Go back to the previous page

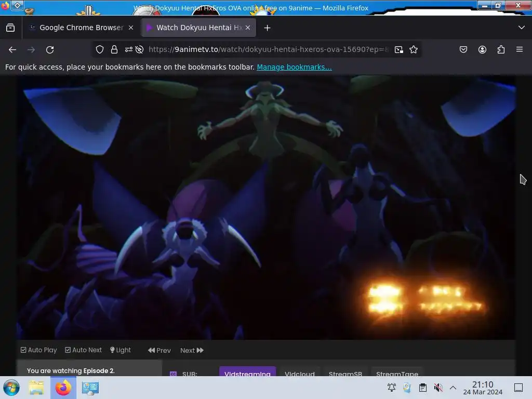(x=12, y=49)
